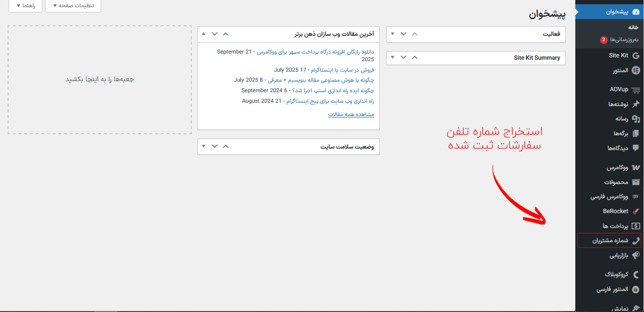644x312 pixels.
Task: Expand the وضعیت سلامت سایت panel triangle
Action: pos(204,146)
